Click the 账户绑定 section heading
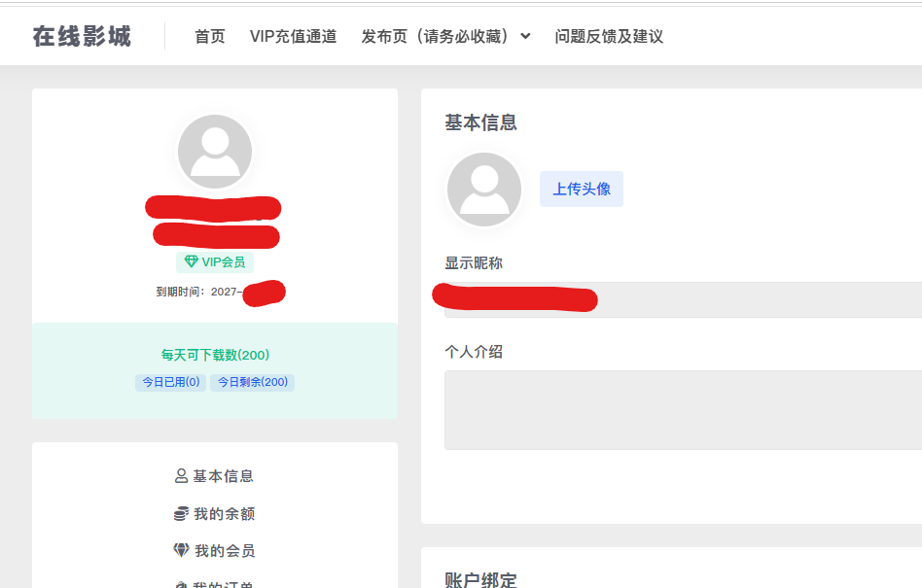The image size is (922, 588). click(x=481, y=580)
